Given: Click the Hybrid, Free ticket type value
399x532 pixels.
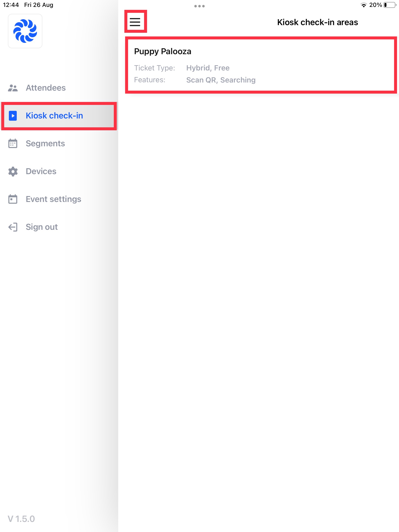Looking at the screenshot, I should pos(208,68).
